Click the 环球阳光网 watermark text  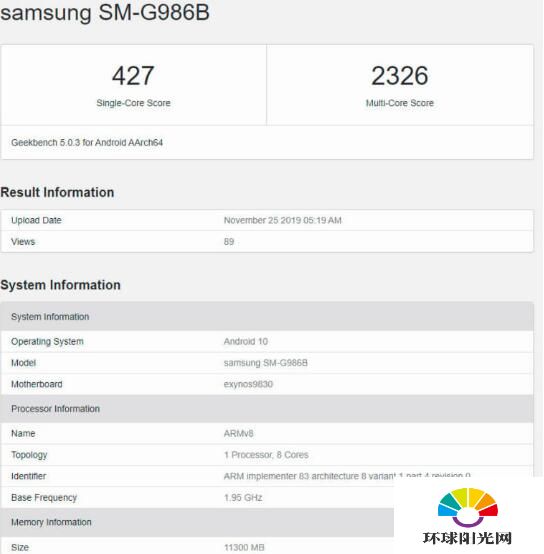tap(467, 538)
